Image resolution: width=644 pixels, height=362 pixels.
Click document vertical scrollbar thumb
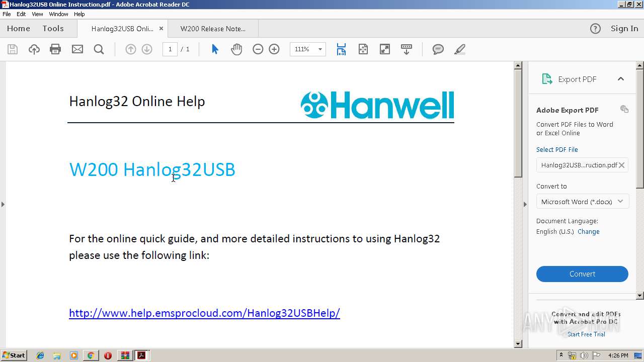pyautogui.click(x=518, y=123)
